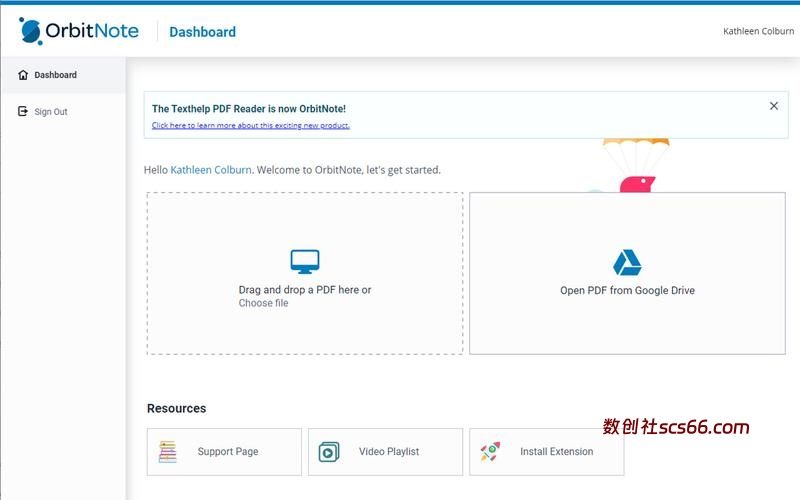This screenshot has height=500, width=800.
Task: Click the Support Page books icon
Action: 168,452
